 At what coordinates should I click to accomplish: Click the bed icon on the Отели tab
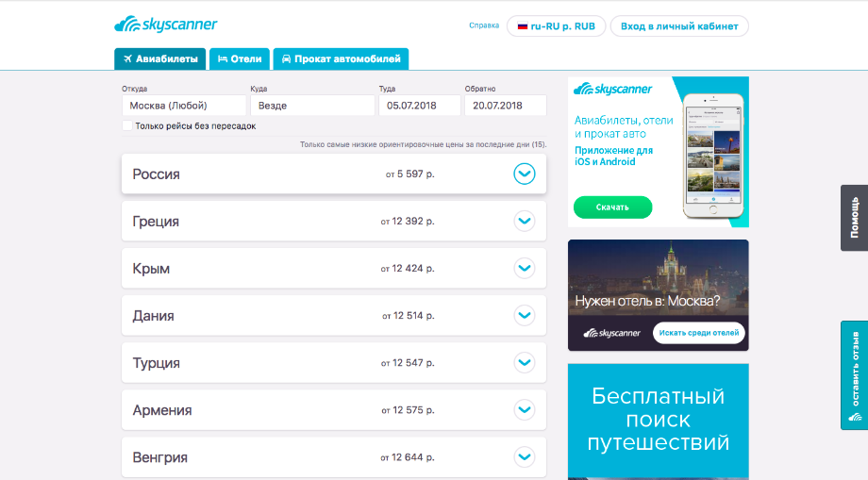click(223, 59)
